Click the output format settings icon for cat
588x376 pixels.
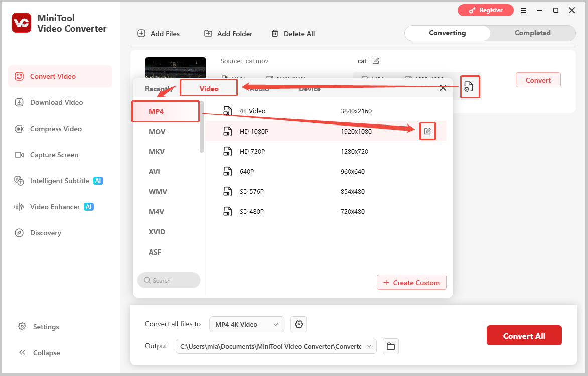[469, 87]
